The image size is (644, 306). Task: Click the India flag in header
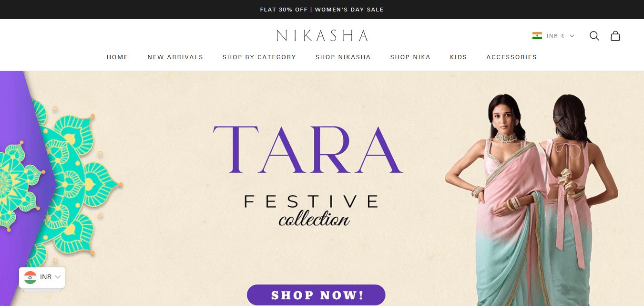[537, 36]
